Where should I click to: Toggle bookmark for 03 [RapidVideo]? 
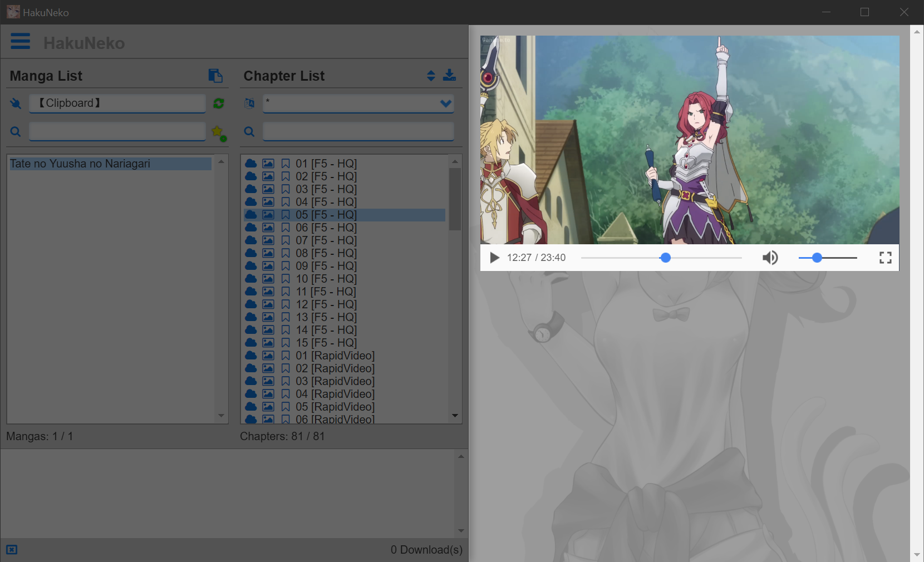(286, 381)
